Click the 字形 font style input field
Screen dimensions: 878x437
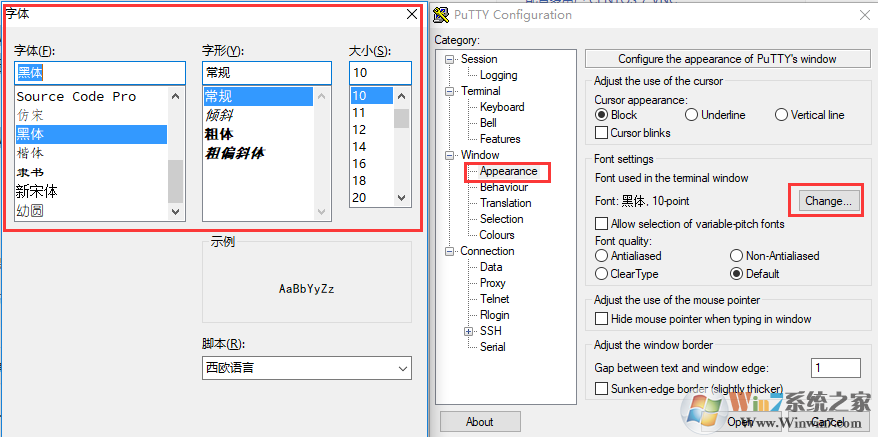tap(267, 73)
